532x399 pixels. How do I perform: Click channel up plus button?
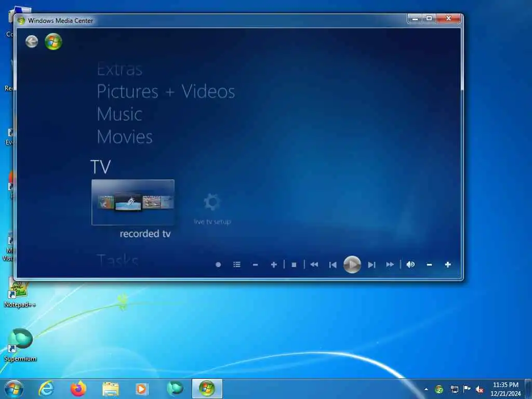274,264
